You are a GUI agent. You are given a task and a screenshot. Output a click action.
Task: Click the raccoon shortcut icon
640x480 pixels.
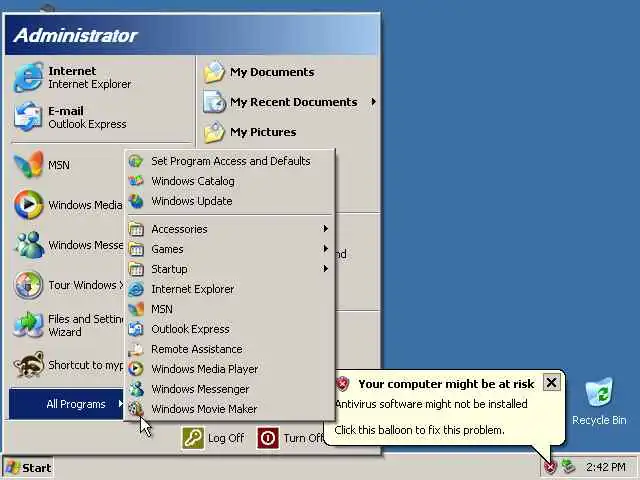tap(29, 364)
